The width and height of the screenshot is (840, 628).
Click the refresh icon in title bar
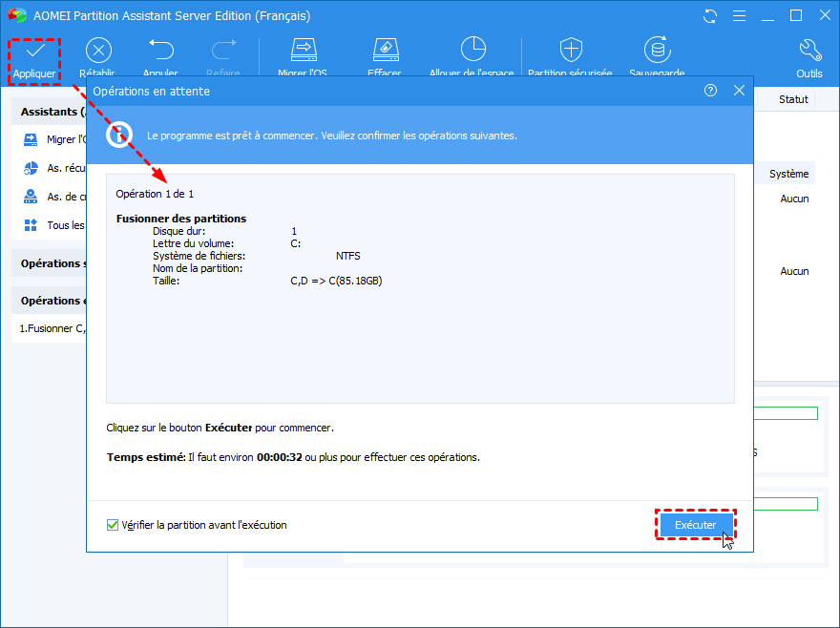point(710,16)
